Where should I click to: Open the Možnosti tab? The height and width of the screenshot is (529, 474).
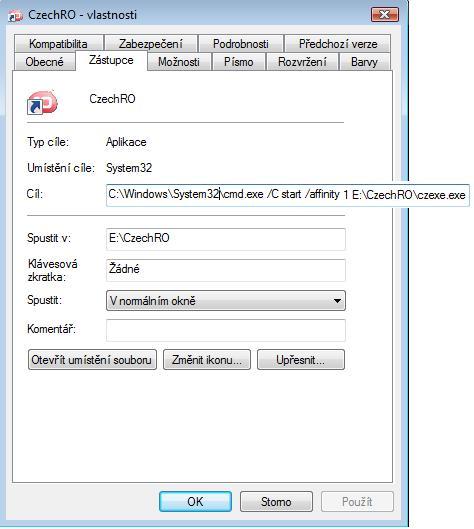click(179, 62)
